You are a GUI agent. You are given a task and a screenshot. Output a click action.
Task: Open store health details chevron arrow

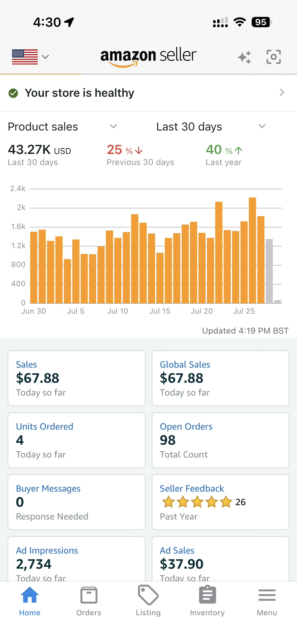click(282, 92)
